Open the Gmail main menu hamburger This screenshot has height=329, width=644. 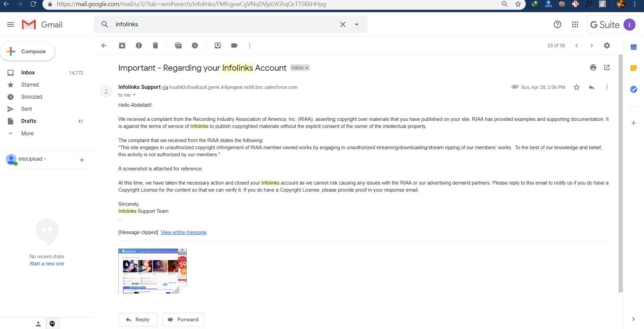pos(11,24)
